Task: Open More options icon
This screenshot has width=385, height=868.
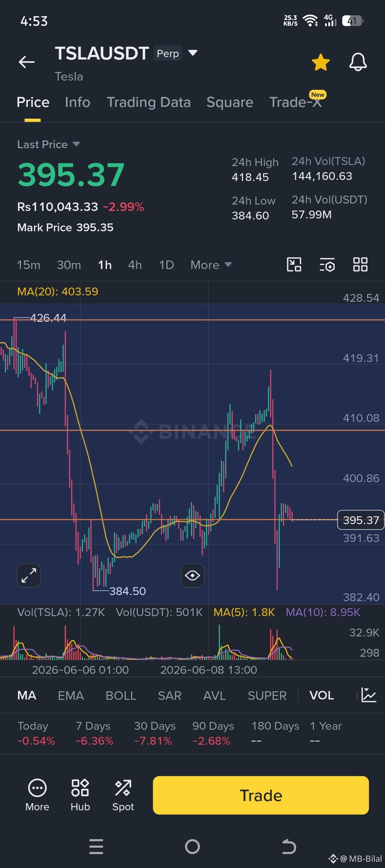Action: coord(37,795)
